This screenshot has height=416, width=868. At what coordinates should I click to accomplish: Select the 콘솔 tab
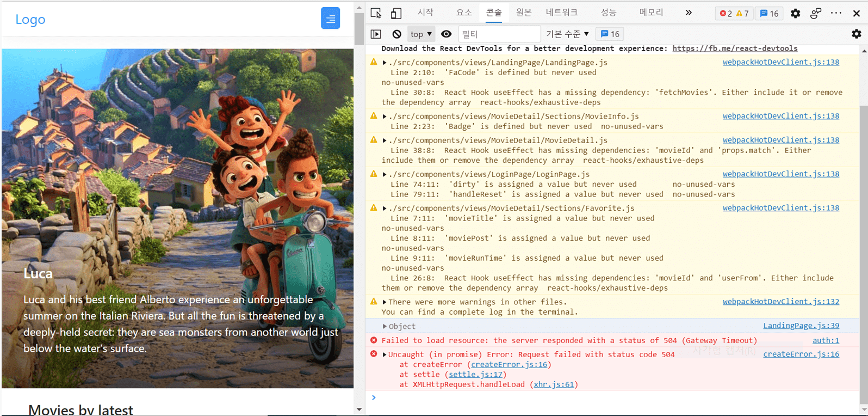494,13
